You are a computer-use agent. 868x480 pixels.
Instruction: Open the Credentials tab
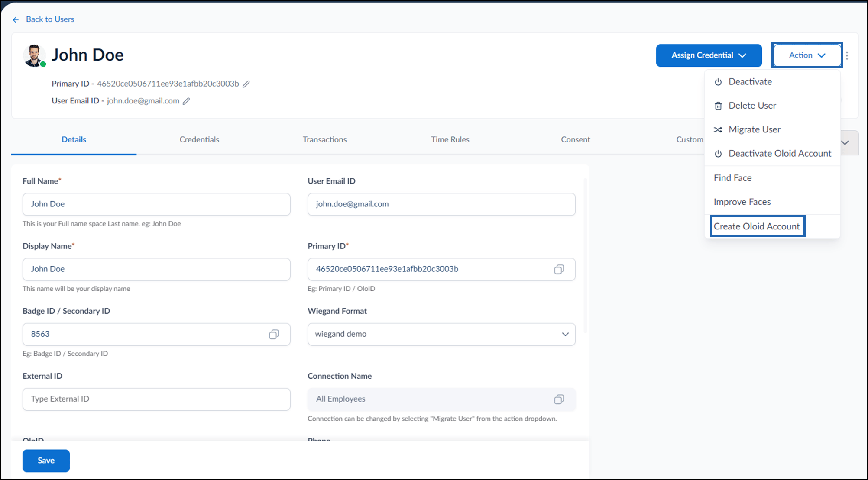pyautogui.click(x=199, y=140)
